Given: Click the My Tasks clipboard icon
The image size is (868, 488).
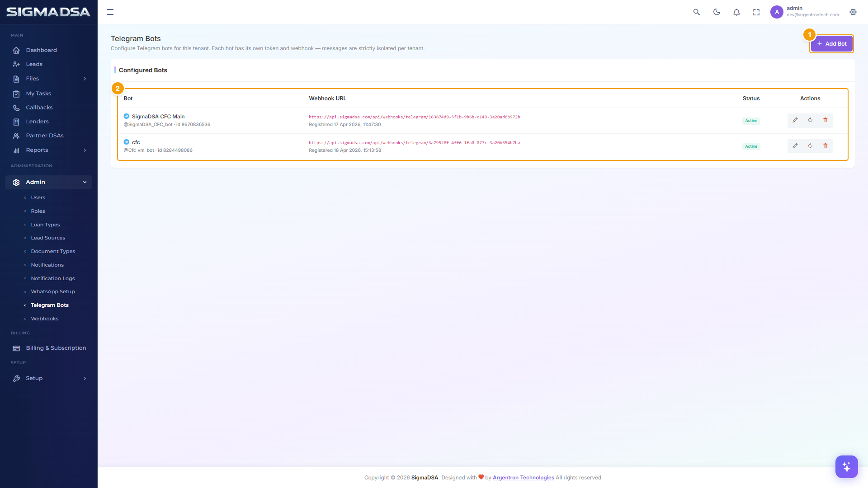Looking at the screenshot, I should click(x=16, y=94).
